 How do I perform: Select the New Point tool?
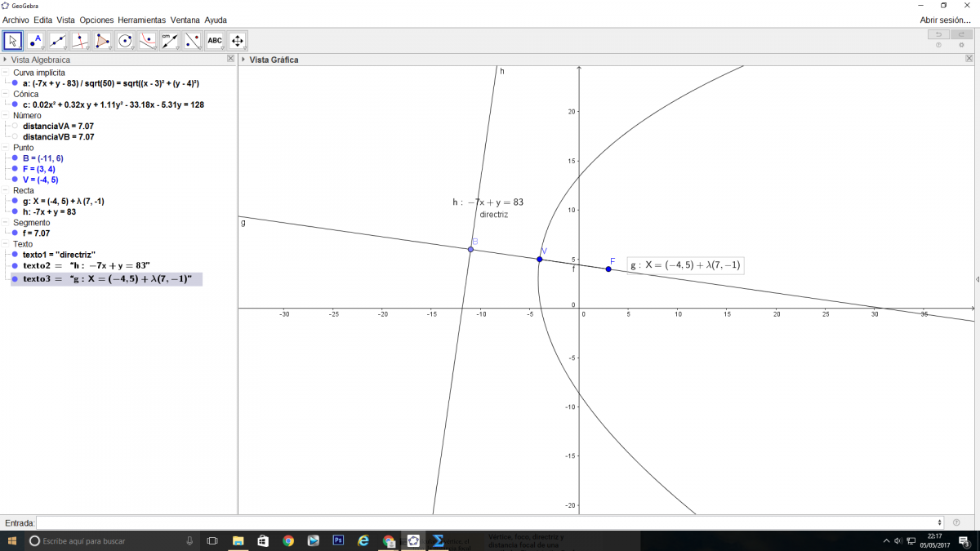pyautogui.click(x=35, y=40)
